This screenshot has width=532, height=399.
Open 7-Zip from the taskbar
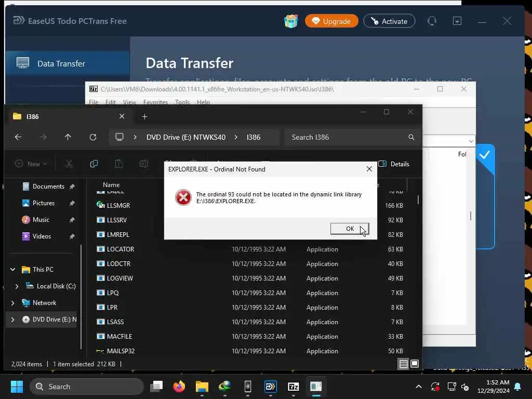293,387
